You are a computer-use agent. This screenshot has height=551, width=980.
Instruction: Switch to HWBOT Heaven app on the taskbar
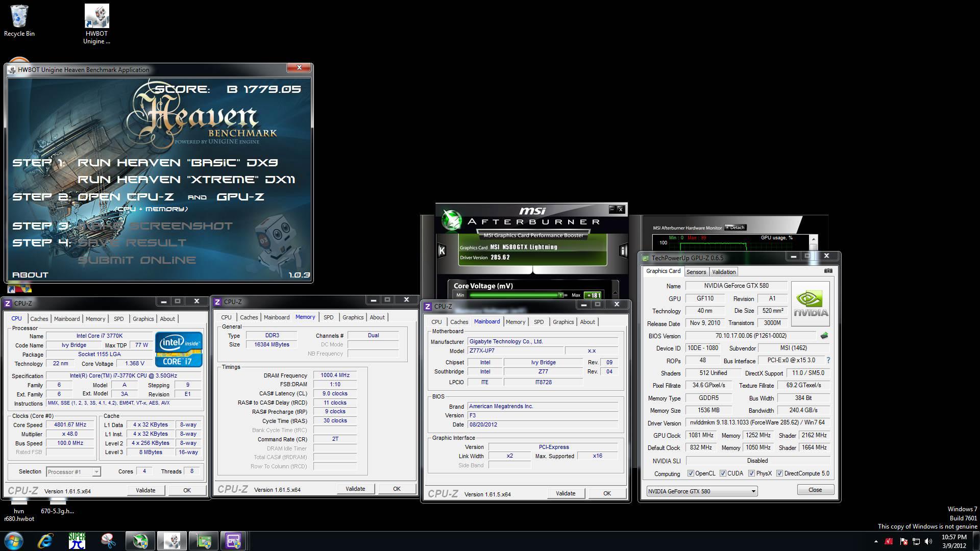point(171,540)
